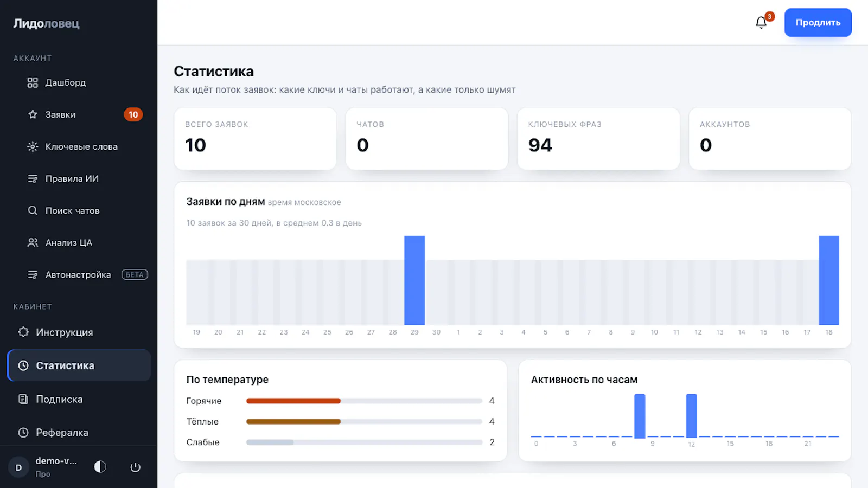Click the Статистика clock icon

click(23, 365)
